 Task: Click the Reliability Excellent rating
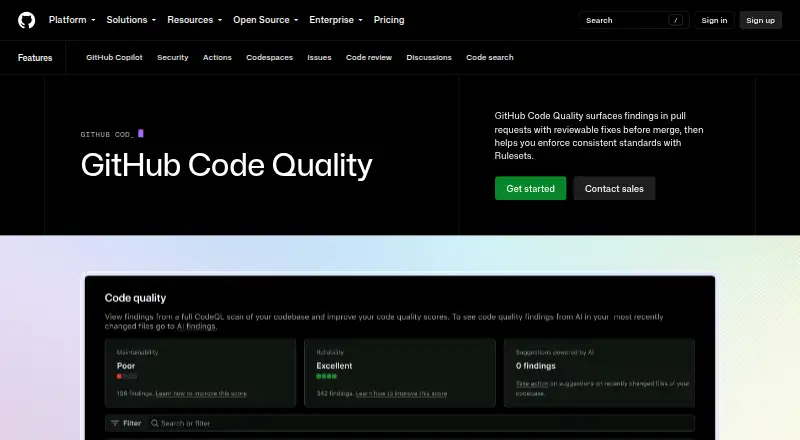(334, 366)
